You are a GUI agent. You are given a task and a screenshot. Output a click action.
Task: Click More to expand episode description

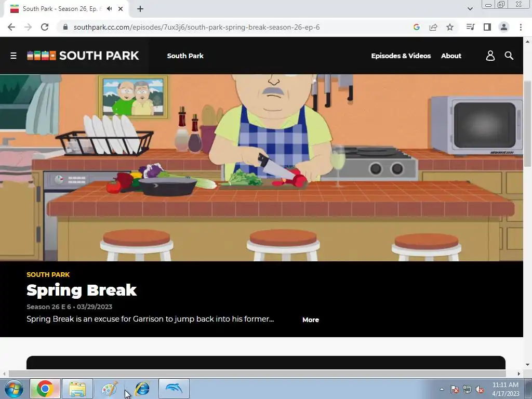point(311,320)
